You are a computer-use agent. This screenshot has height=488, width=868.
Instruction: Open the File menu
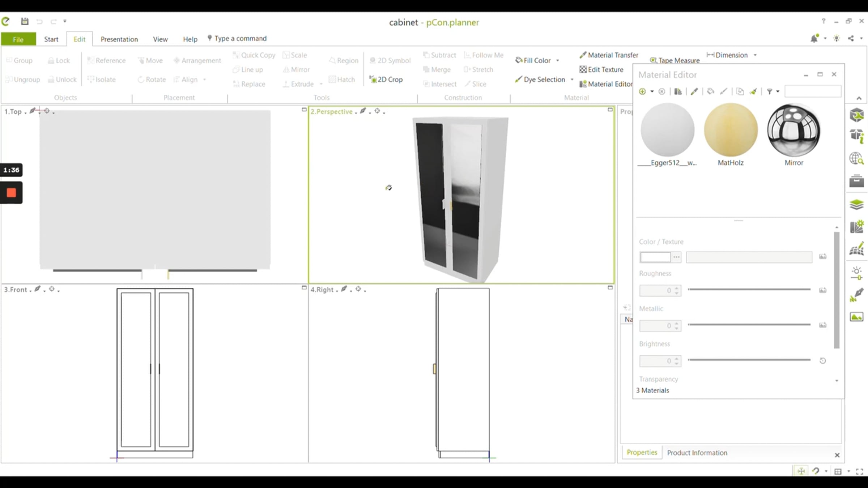[x=18, y=39]
